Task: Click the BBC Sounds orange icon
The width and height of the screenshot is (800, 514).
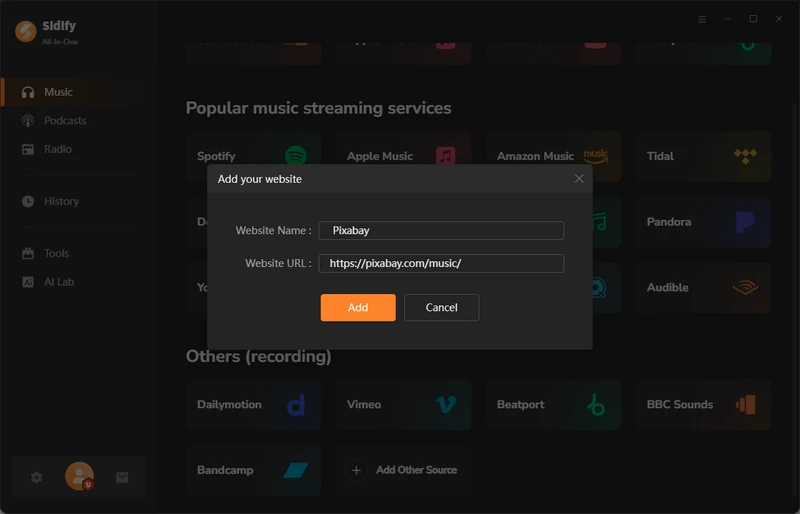Action: coord(746,405)
